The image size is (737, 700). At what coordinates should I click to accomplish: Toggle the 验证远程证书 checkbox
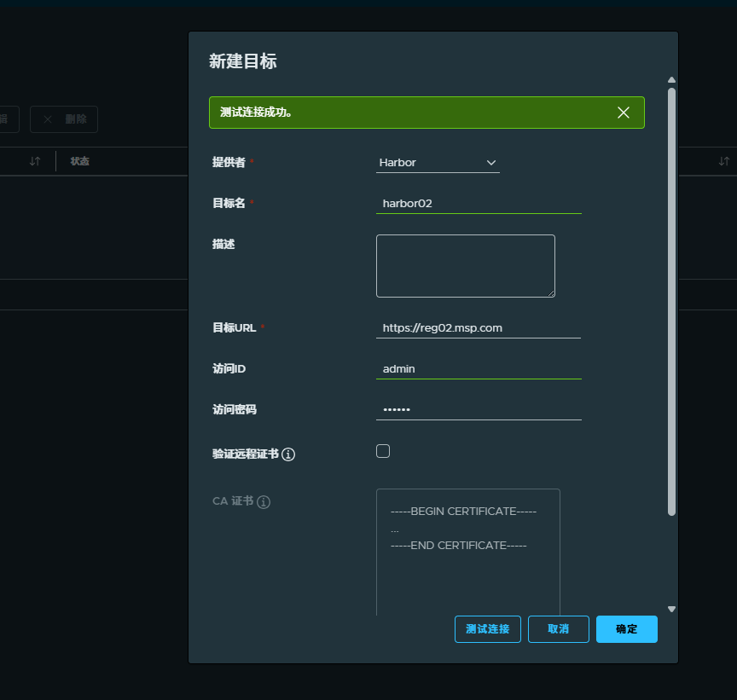coord(383,451)
